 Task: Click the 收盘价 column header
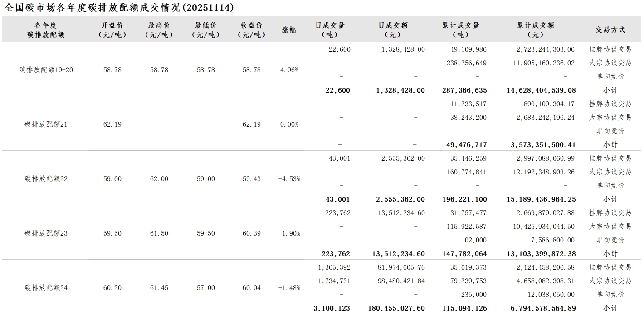(x=251, y=30)
